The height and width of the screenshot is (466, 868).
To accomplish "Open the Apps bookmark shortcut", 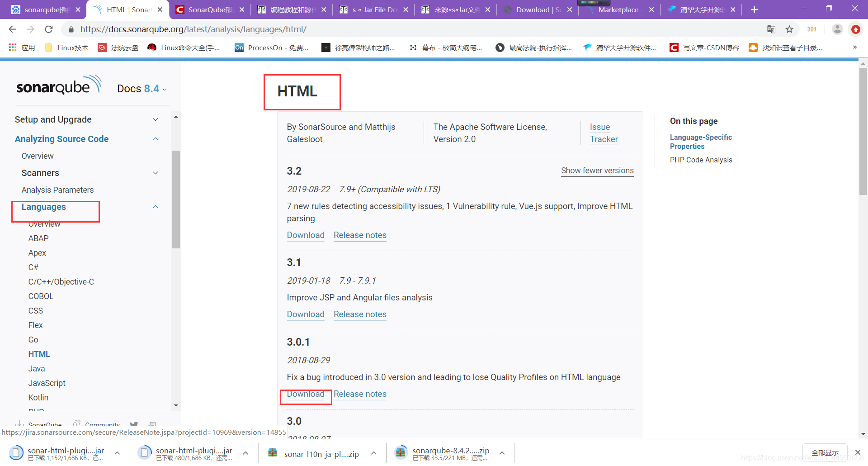I will [22, 48].
